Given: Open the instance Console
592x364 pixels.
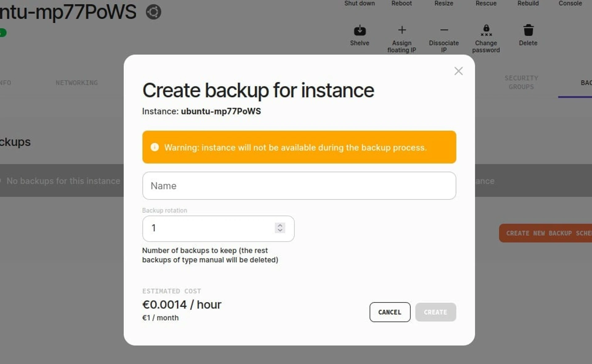Looking at the screenshot, I should pyautogui.click(x=570, y=3).
